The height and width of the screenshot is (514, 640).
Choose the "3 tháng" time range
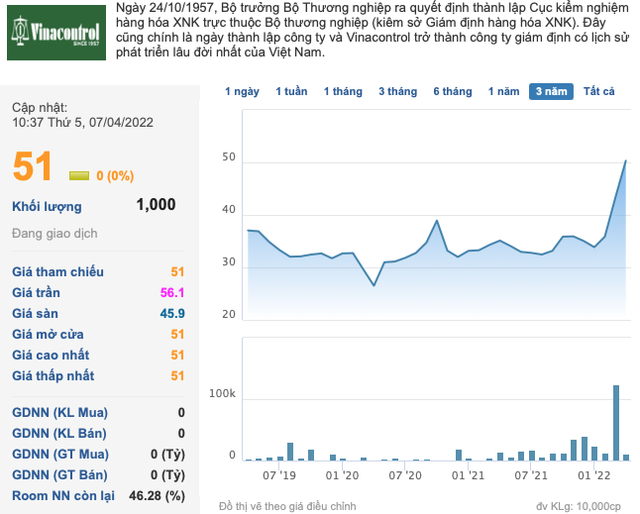[397, 92]
